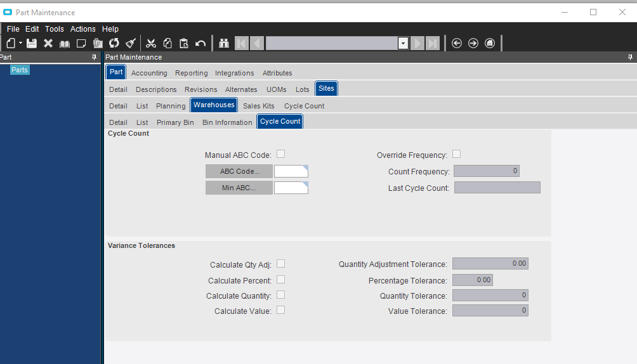Open the Edit menu
The image size is (637, 364).
coord(32,29)
